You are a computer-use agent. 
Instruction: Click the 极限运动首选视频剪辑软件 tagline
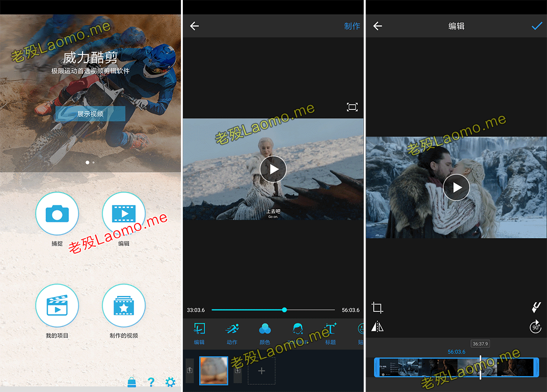[90, 71]
